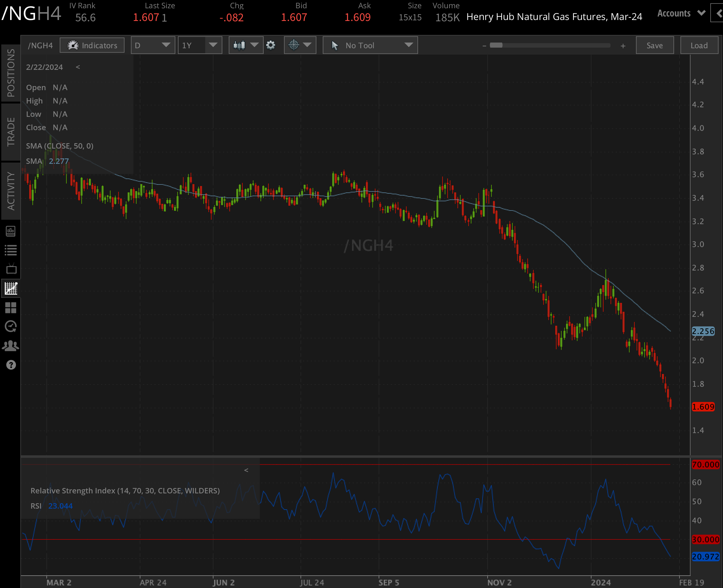Open the history clock icon in sidebar
The image size is (723, 588).
[11, 326]
